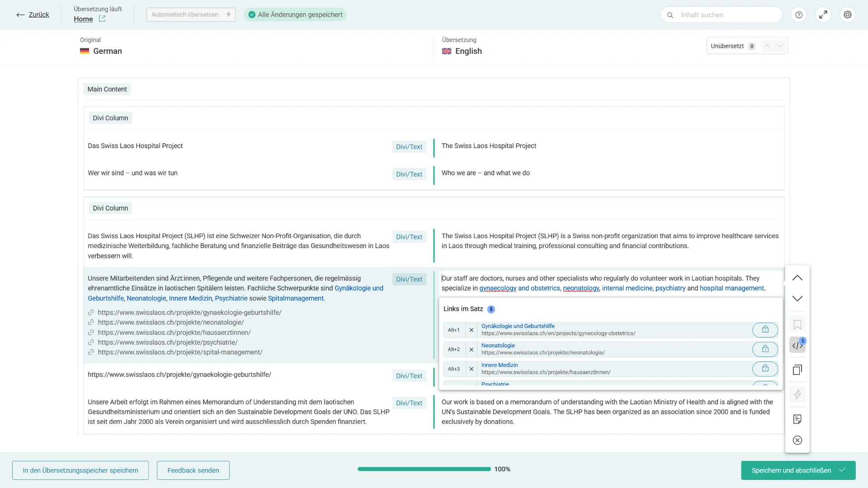Screen dimensions: 868x488
Task: Toggle lock for Neonatologie link
Action: [x=765, y=349]
